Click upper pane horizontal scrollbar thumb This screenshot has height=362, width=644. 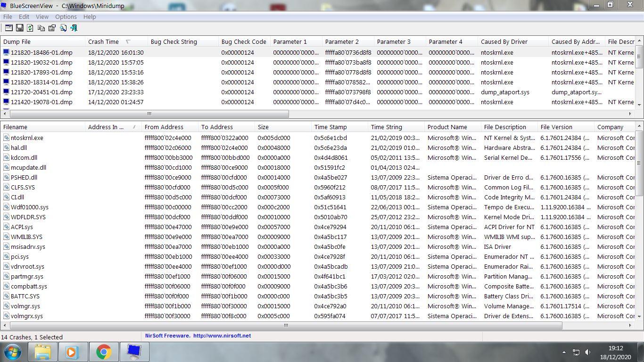click(x=149, y=114)
